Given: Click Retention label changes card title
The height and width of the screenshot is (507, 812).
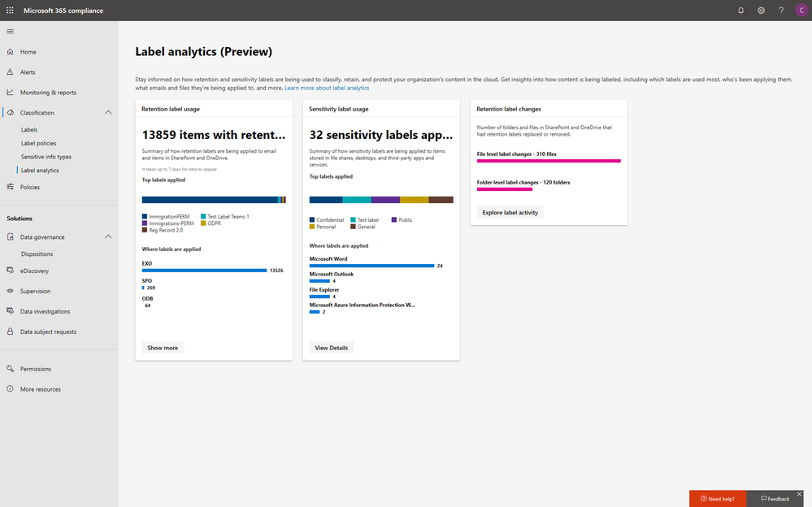Looking at the screenshot, I should point(509,109).
